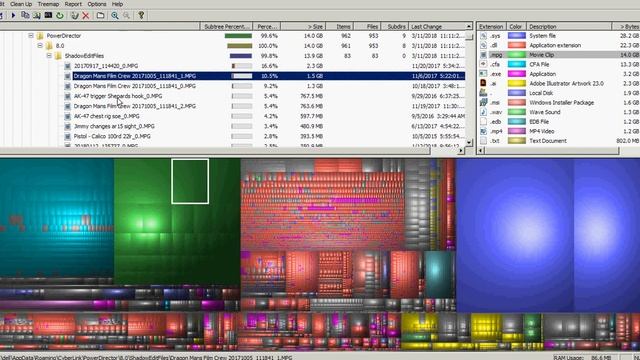This screenshot has width=640, height=360.
Task: Click the green Refresh Selected icon
Action: click(60, 16)
